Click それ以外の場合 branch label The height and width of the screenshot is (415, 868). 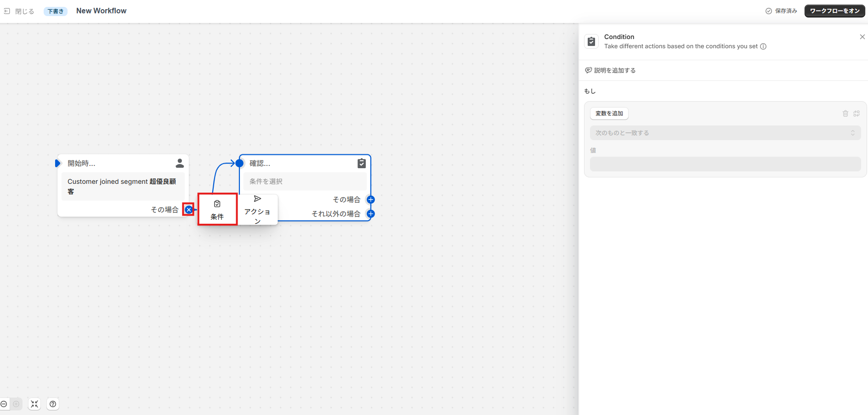(336, 214)
